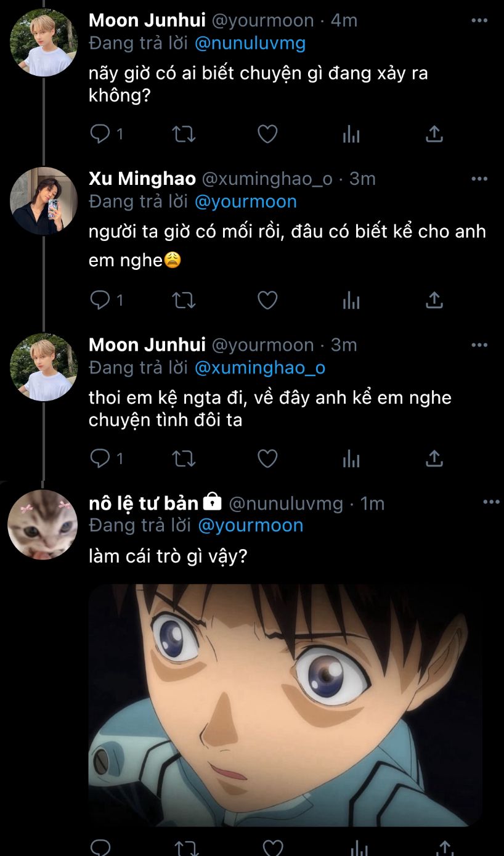Like Moon Junhui's first tweet
Image resolution: width=504 pixels, height=856 pixels.
267,134
